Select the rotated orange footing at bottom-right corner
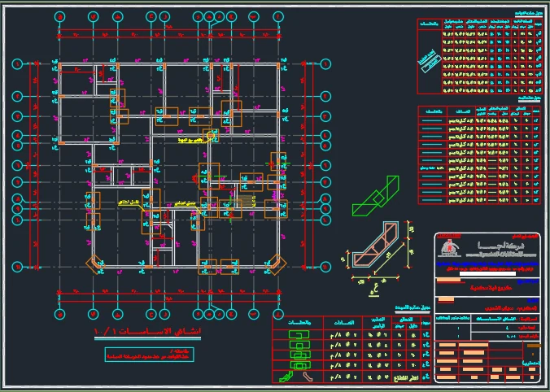The height and width of the screenshot is (392, 550). tap(276, 264)
